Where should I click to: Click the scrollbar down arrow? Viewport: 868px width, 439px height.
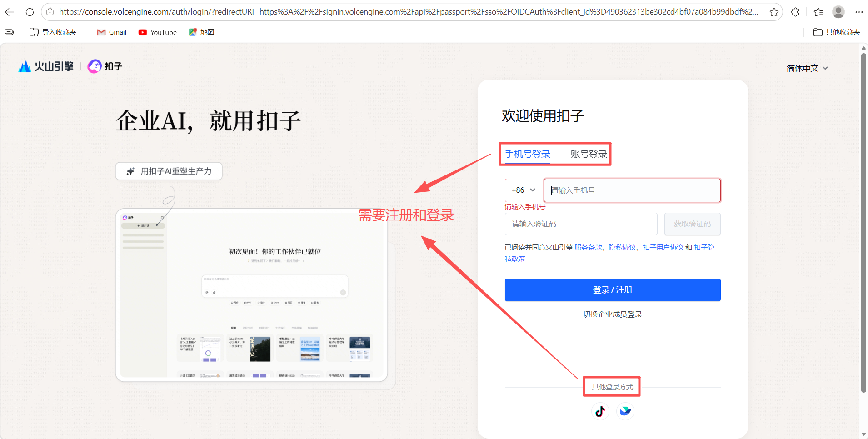[863, 435]
